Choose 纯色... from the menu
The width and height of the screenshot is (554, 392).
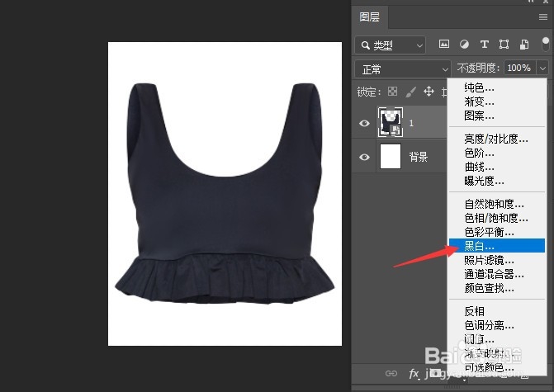[497, 87]
